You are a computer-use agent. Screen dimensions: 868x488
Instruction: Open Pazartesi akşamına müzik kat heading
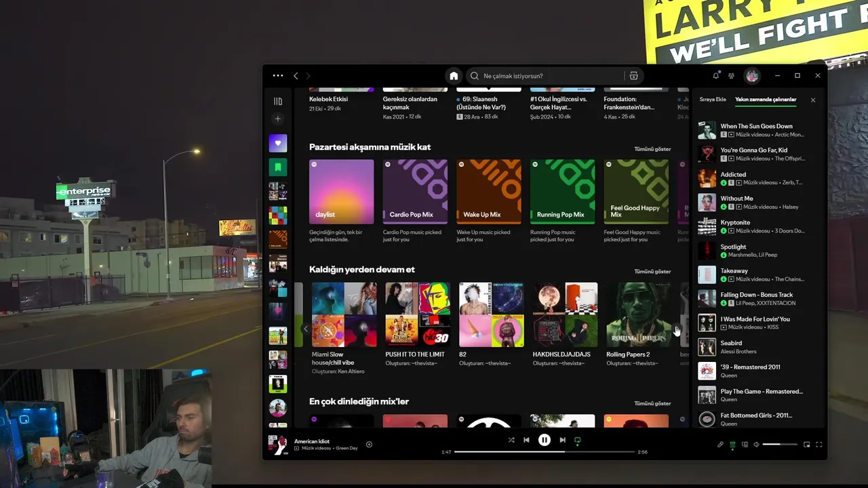370,147
